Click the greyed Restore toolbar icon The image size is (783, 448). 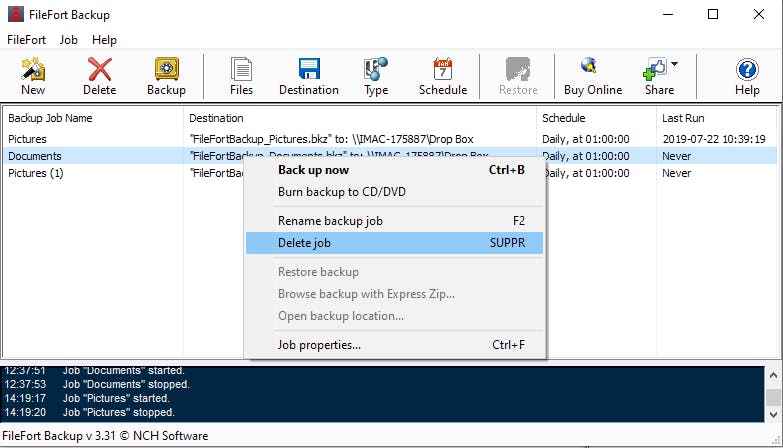518,69
